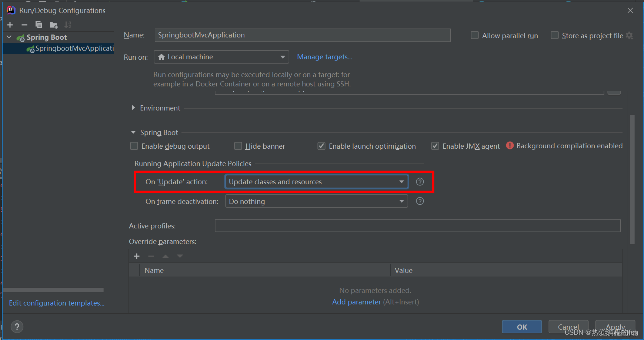
Task: Toggle the Hide banner checkbox
Action: [238, 146]
